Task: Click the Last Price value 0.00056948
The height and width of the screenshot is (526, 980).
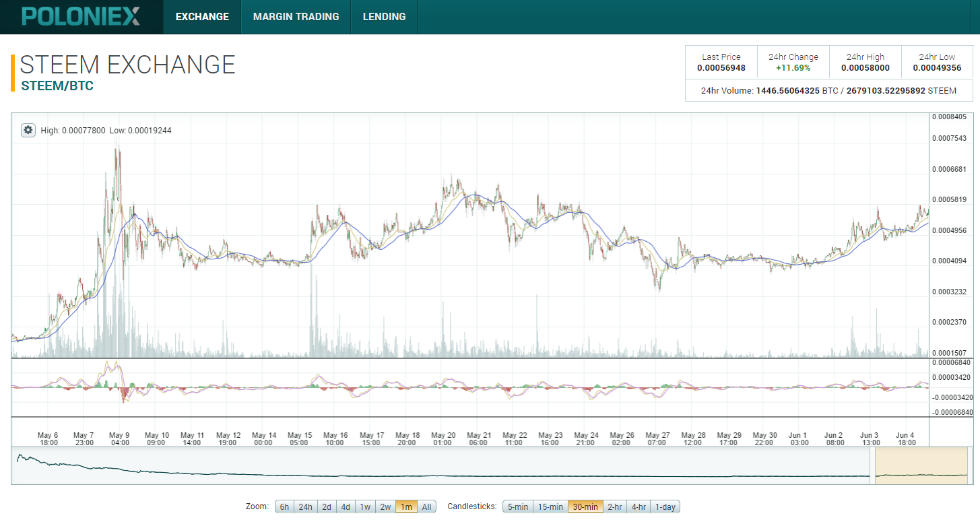Action: click(x=721, y=68)
